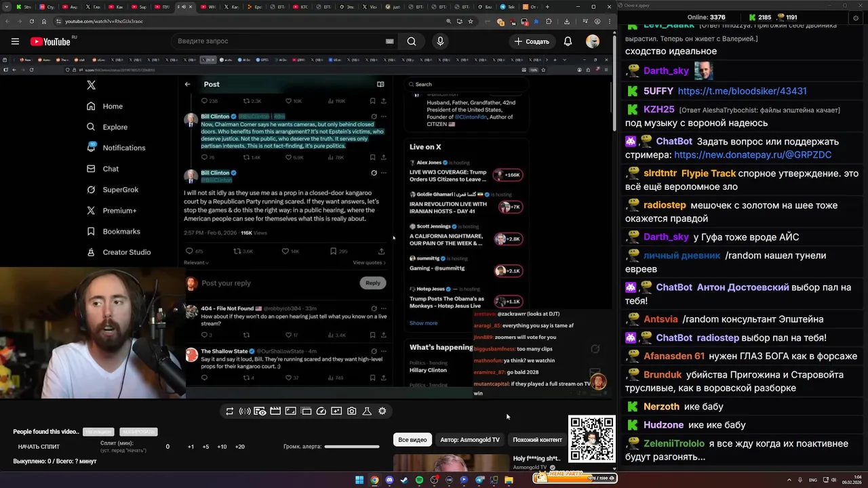Open the new.donatepay.ru link in chat
868x488 pixels.
tap(753, 155)
